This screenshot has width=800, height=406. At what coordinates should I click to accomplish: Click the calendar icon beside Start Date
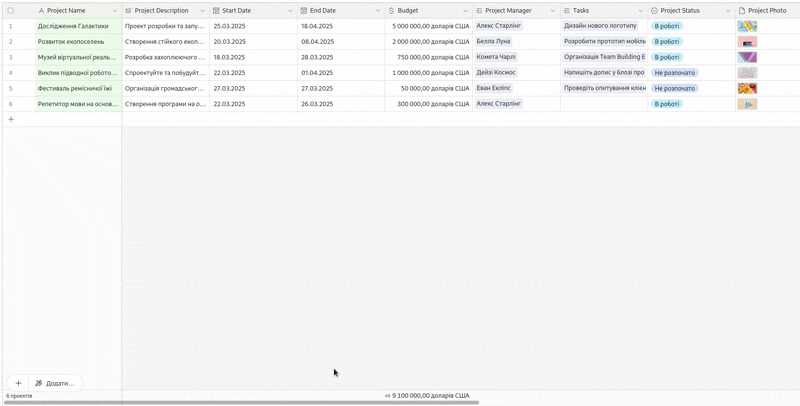coord(216,11)
